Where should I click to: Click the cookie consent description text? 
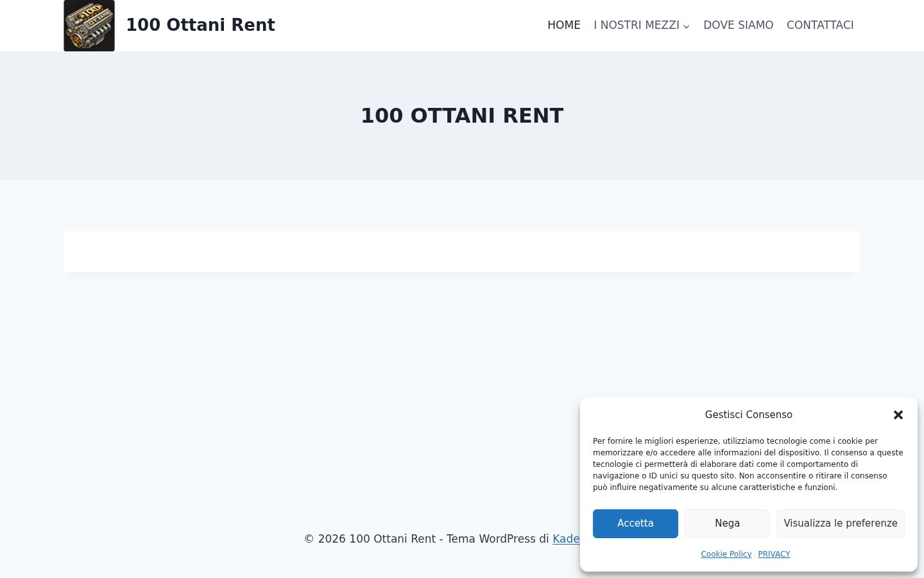[x=748, y=464]
